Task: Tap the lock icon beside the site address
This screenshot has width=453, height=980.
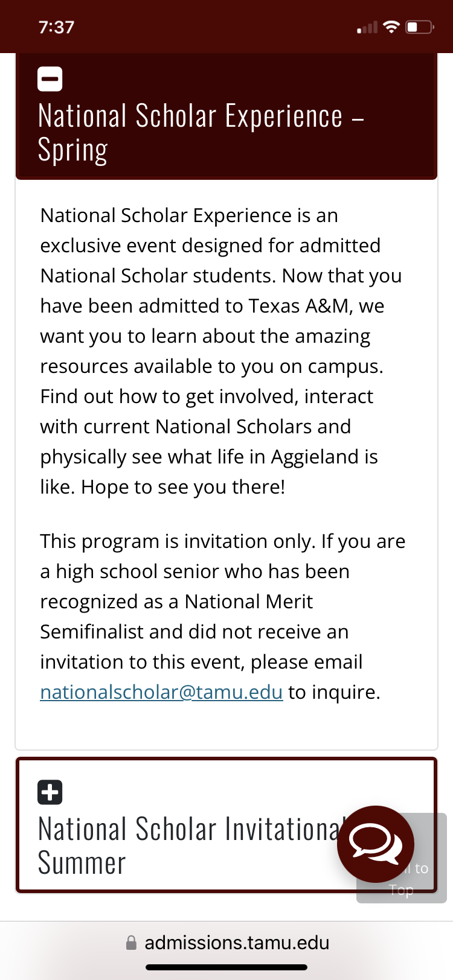Action: [131, 943]
